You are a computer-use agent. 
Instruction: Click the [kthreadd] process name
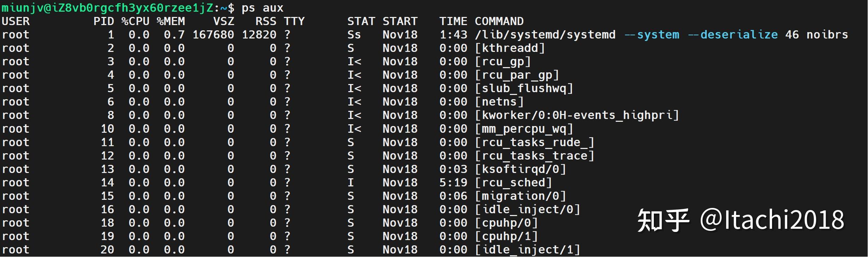click(x=510, y=48)
